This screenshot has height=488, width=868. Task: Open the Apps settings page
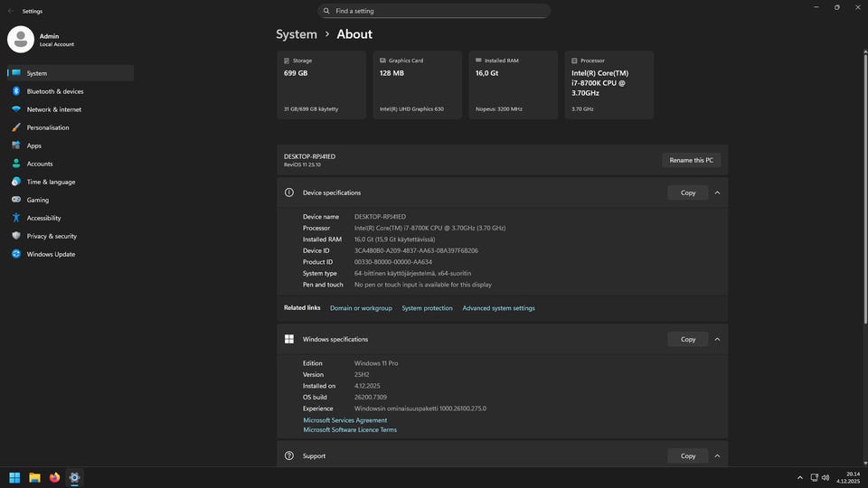33,145
